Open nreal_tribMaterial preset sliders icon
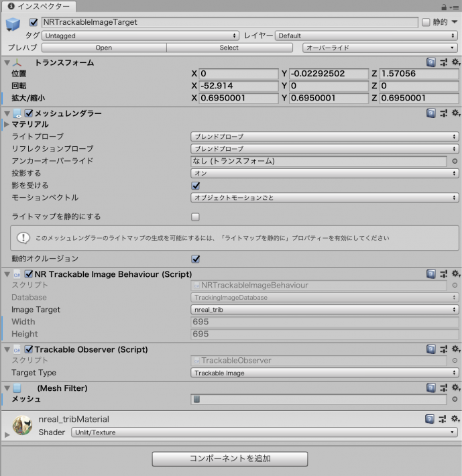This screenshot has height=476, width=462. (x=443, y=419)
